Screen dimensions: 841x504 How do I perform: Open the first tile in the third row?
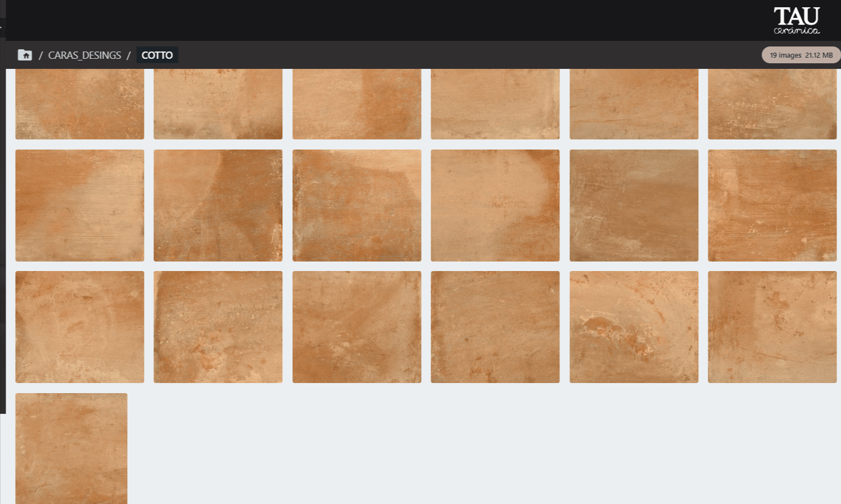coord(79,326)
